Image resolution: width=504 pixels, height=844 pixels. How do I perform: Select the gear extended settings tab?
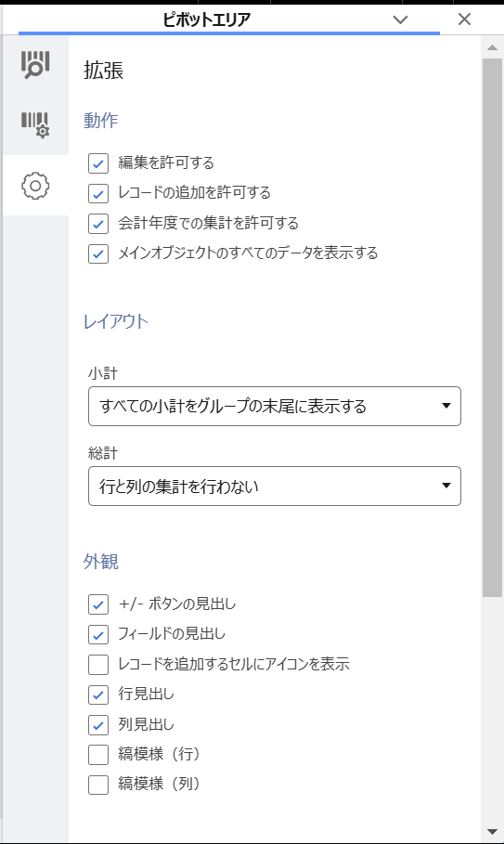tap(35, 186)
